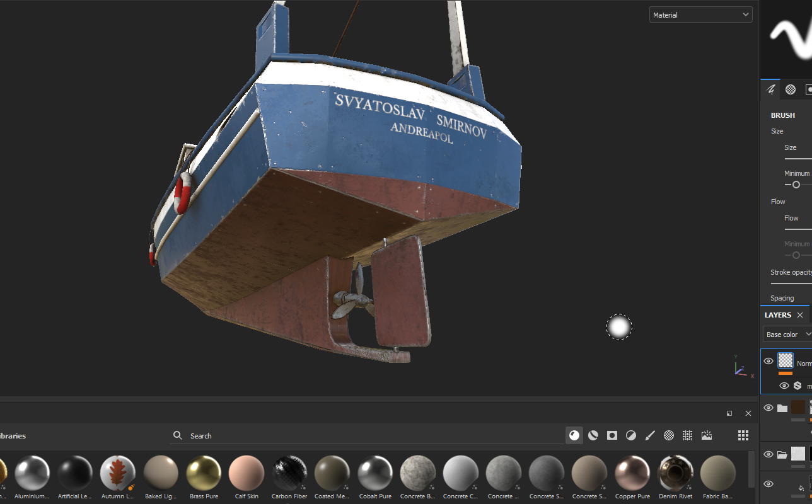This screenshot has height=504, width=812.
Task: Show Filters category in assets panel
Action: click(x=631, y=435)
